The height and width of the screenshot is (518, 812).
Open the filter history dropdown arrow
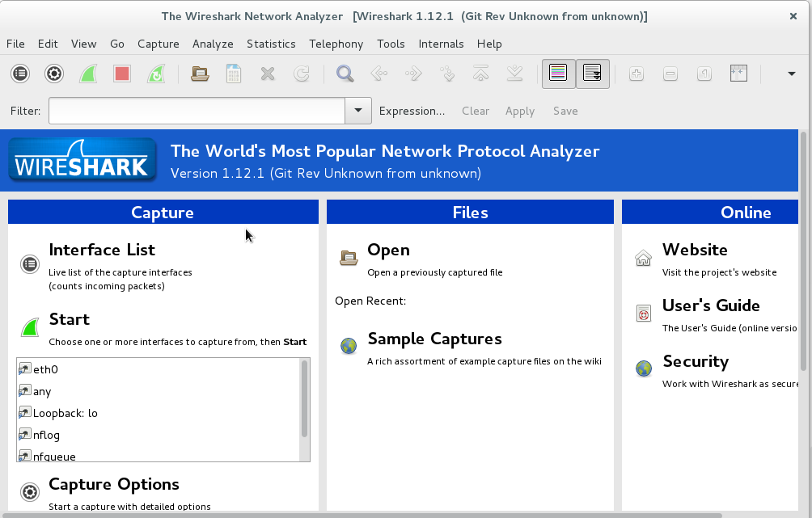[x=357, y=111]
